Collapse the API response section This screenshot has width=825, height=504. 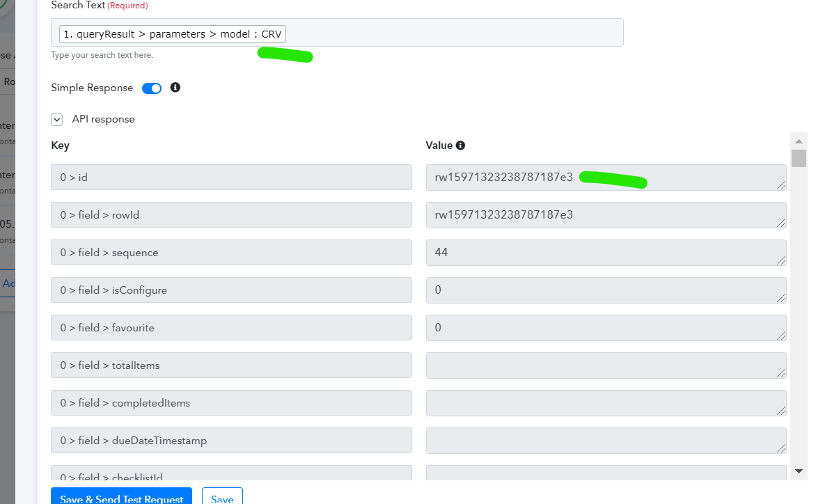pos(57,119)
